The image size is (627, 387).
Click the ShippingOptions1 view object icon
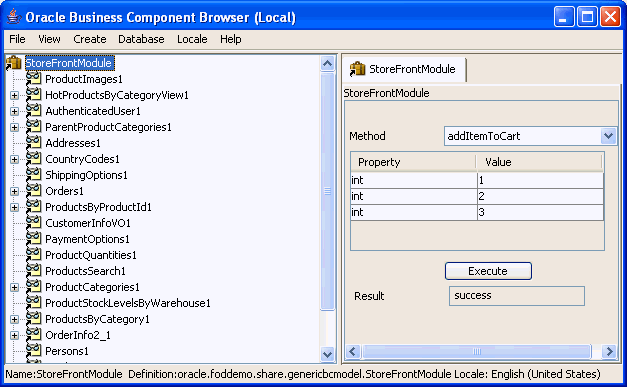coord(34,174)
